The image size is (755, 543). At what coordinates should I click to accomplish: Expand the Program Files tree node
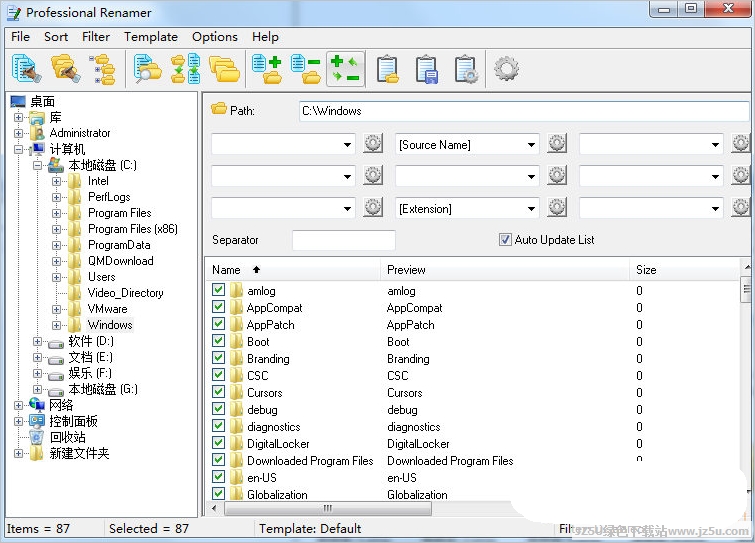click(56, 213)
